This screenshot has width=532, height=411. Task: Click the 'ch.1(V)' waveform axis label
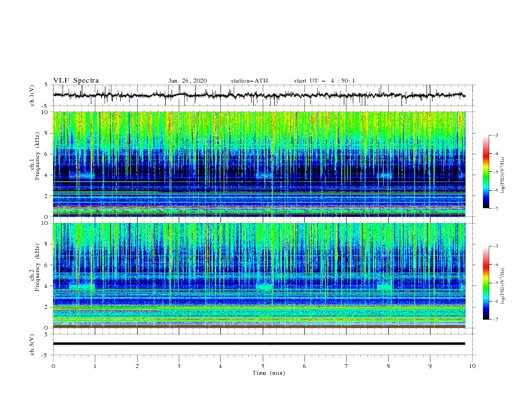point(32,95)
